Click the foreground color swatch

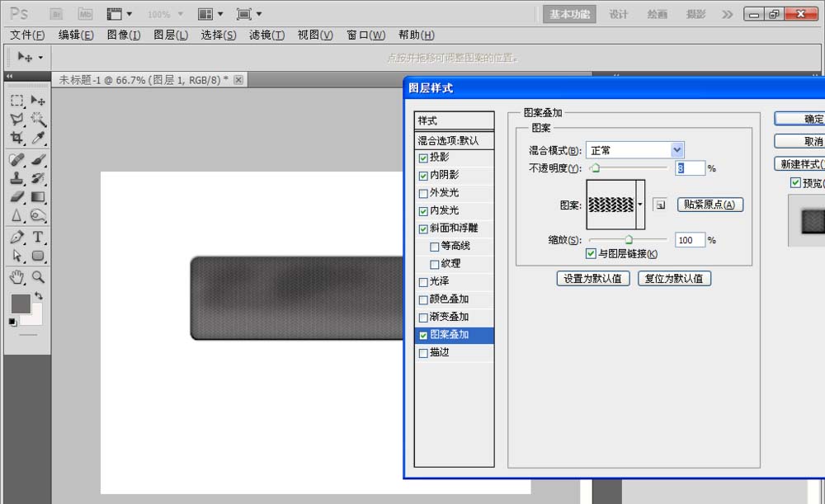click(x=20, y=304)
